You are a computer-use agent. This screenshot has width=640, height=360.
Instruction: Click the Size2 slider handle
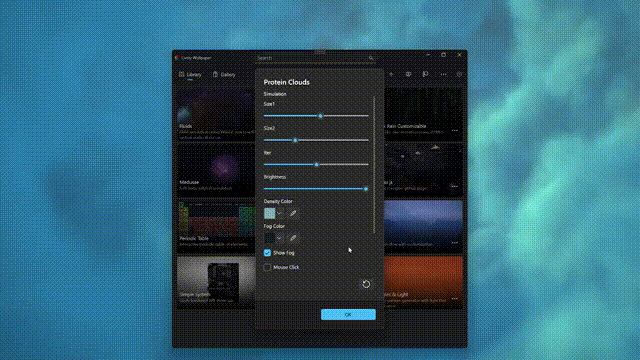295,140
